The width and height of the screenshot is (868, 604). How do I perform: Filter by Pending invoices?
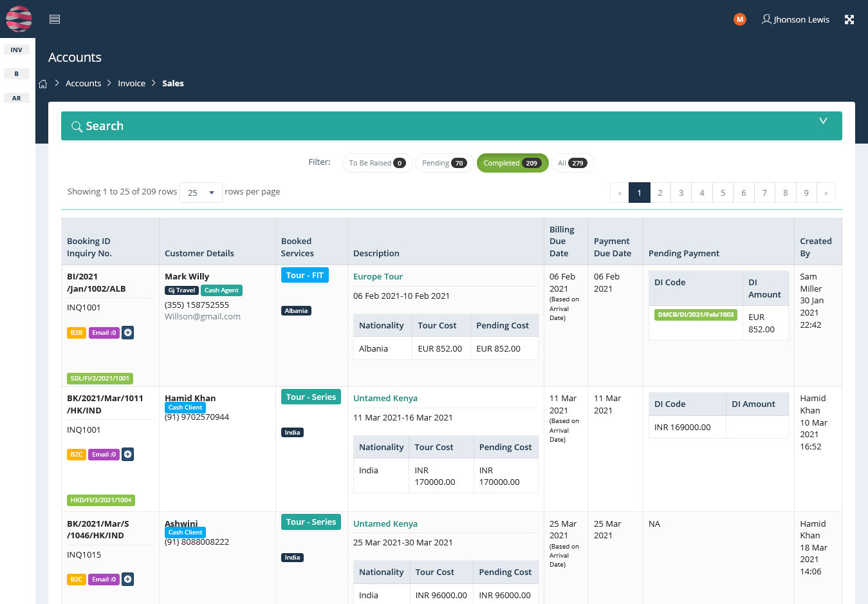coord(444,163)
